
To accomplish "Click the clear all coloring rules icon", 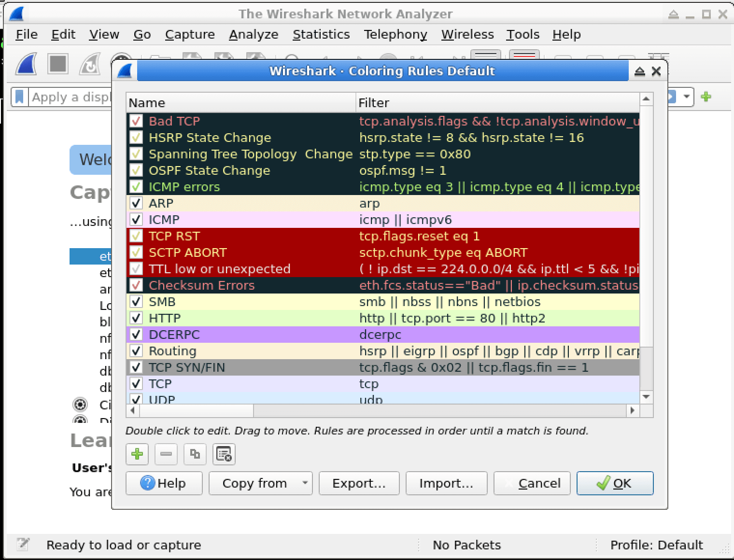I will pos(224,454).
